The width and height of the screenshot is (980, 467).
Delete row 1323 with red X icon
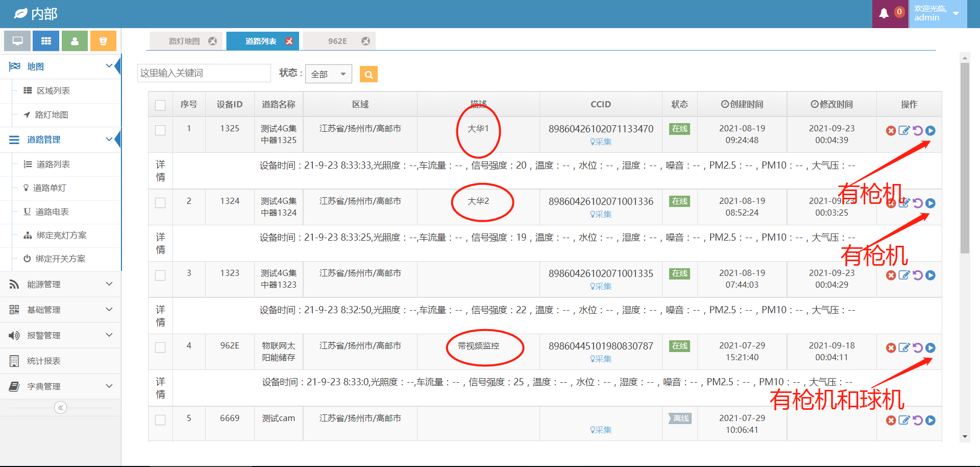891,275
